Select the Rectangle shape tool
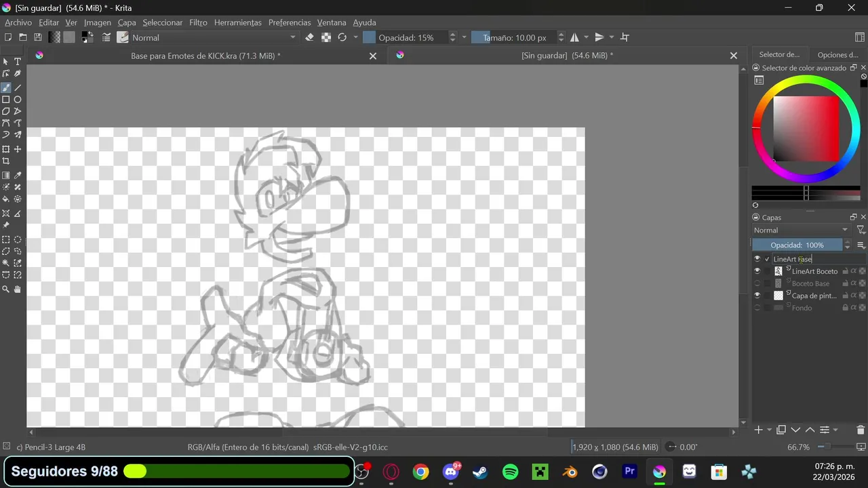 pos(6,100)
